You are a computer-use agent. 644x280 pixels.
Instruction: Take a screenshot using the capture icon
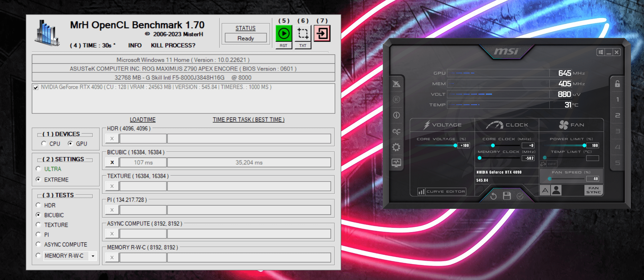click(x=303, y=33)
